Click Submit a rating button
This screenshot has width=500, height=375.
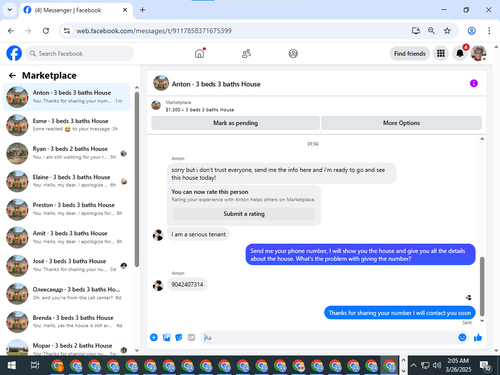click(x=244, y=214)
